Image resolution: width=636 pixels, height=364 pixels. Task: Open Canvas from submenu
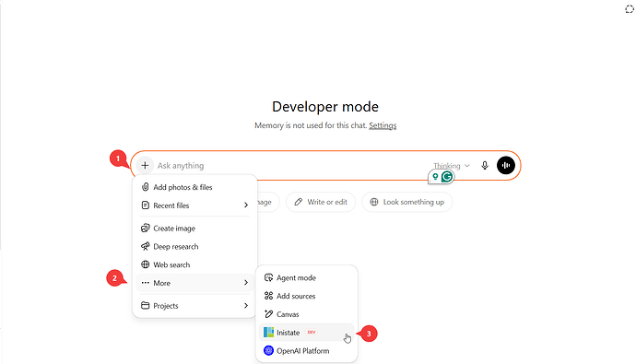click(x=307, y=314)
